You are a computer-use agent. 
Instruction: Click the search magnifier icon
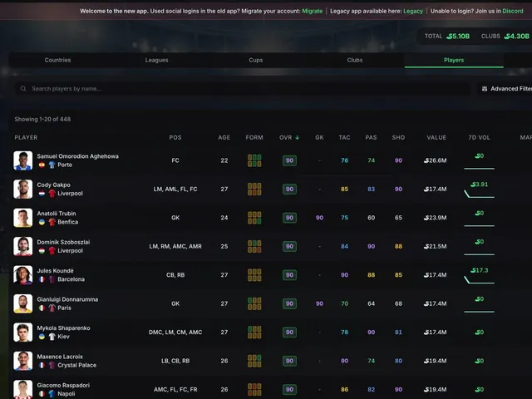pyautogui.click(x=23, y=89)
